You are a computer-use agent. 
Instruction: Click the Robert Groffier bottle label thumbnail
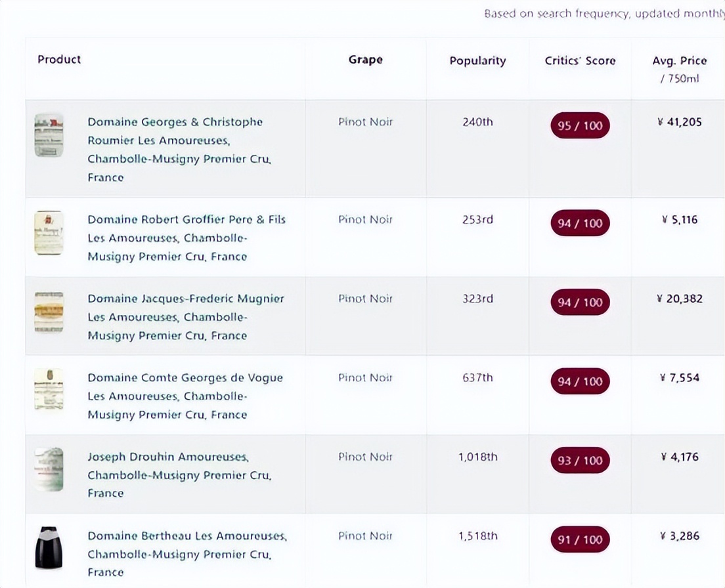point(49,233)
